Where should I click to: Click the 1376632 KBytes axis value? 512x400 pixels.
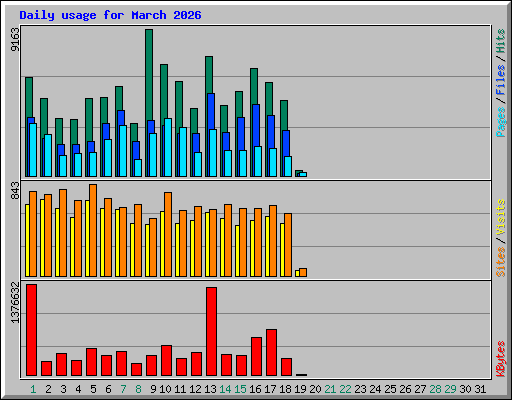[x=15, y=303]
